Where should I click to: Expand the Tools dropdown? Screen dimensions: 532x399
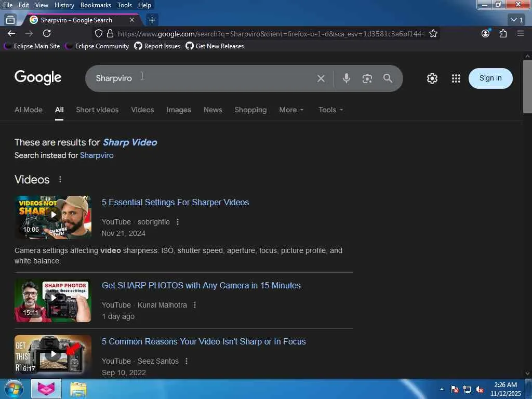point(330,110)
